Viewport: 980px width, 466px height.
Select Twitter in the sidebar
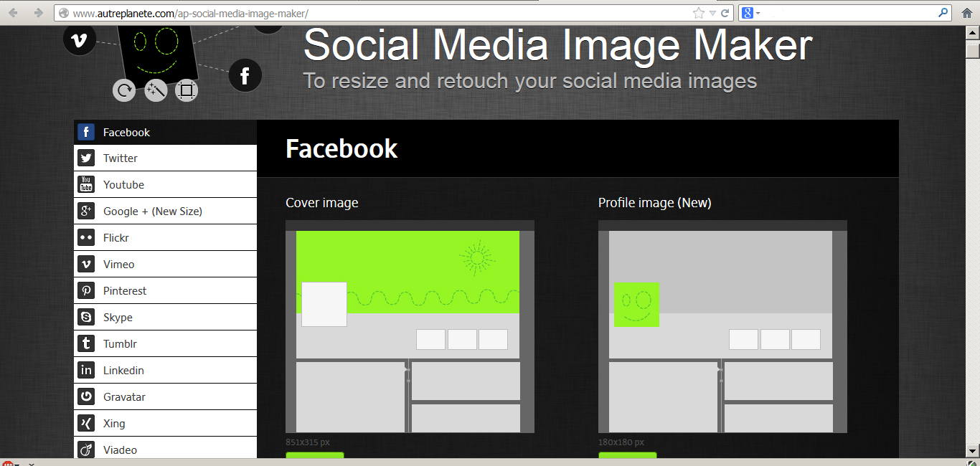coord(165,158)
